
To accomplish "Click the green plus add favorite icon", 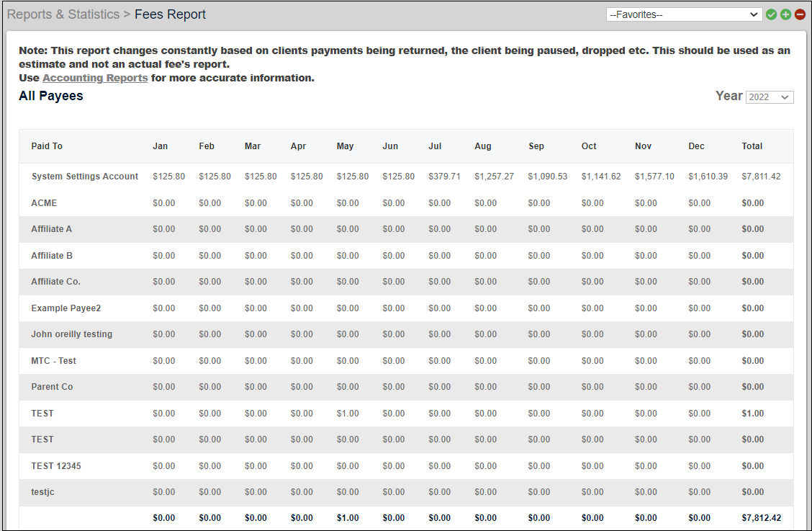I will pyautogui.click(x=785, y=14).
